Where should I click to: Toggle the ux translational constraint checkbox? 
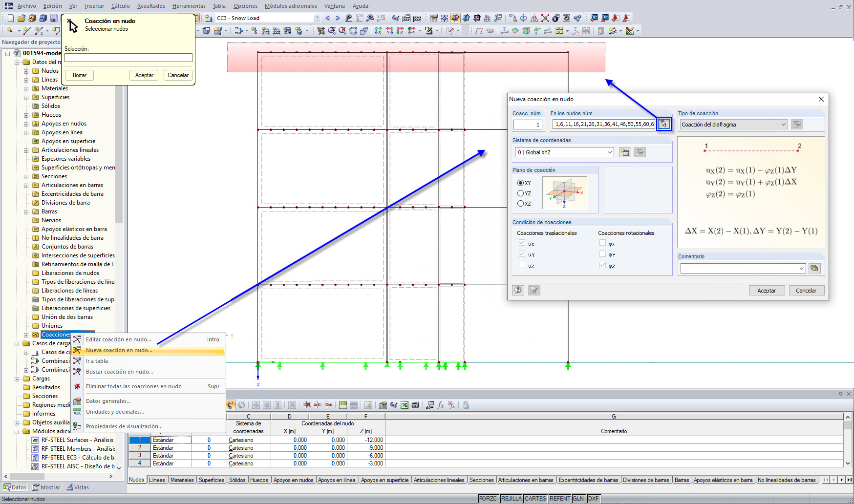(x=522, y=243)
